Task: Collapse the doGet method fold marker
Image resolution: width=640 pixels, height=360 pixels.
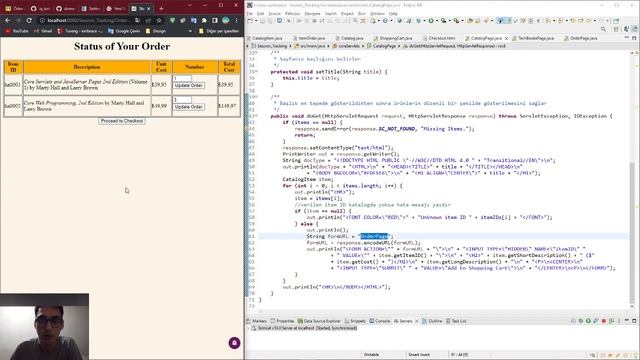Action: 256,116
